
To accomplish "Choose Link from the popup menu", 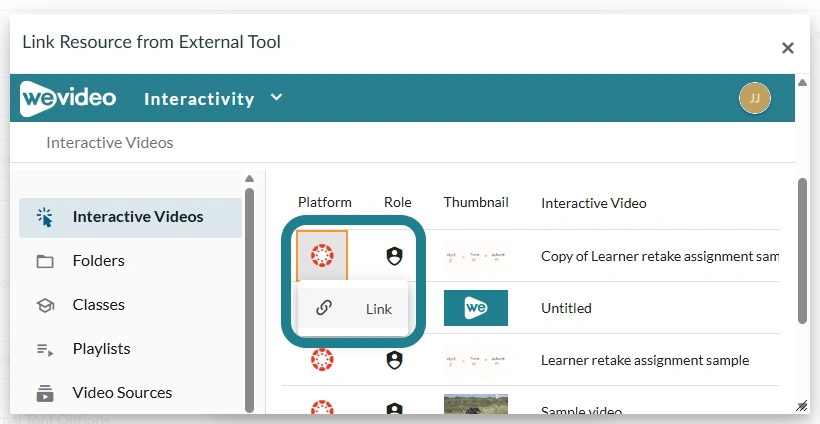I will coord(352,309).
